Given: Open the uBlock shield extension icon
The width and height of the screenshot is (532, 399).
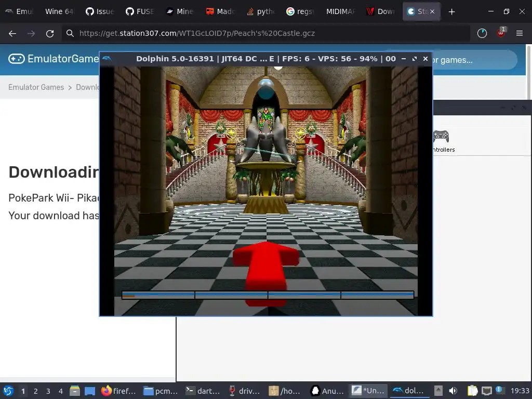Looking at the screenshot, I should pyautogui.click(x=501, y=33).
